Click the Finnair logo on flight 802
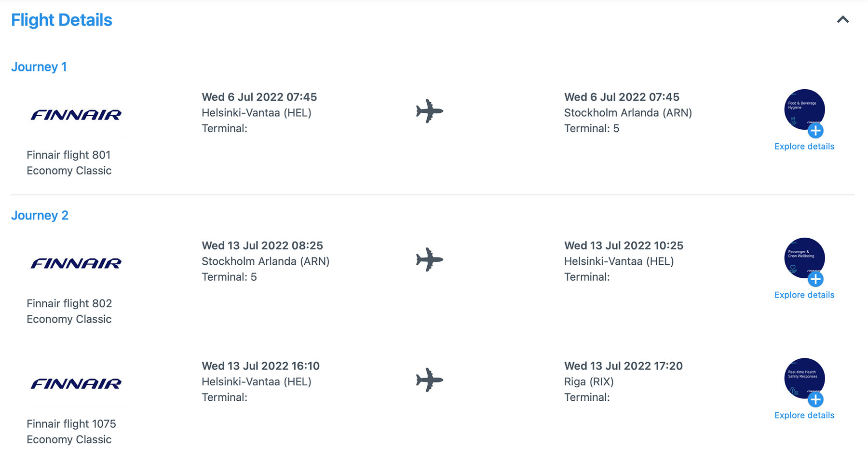Viewport: 868px width, 462px height. coord(76,263)
